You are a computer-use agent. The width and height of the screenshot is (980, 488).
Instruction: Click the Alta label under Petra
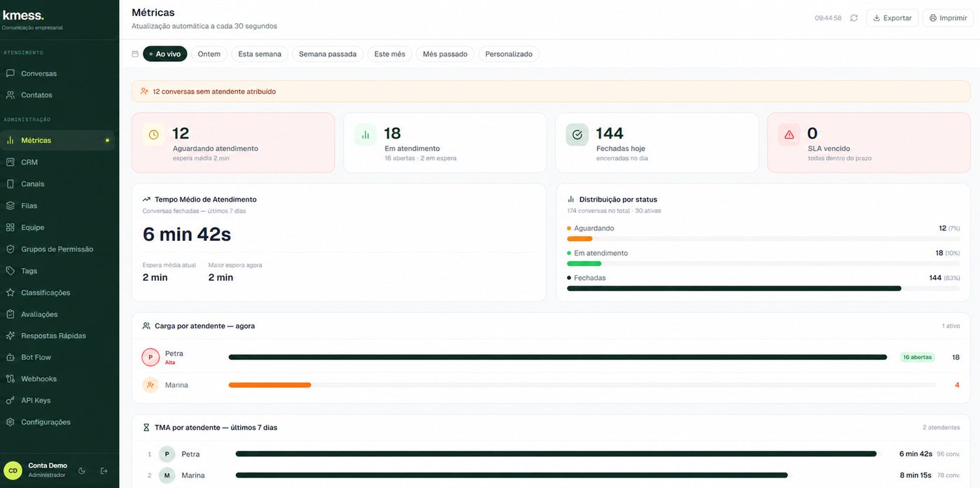[x=170, y=363]
